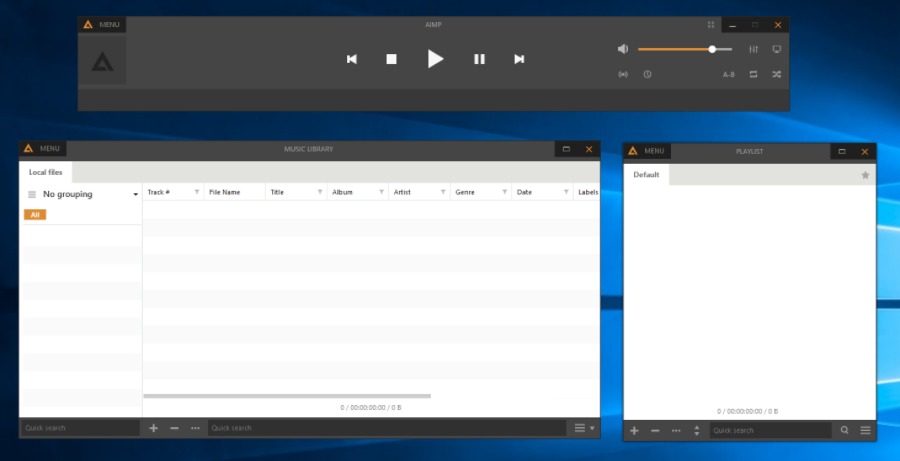Screen dimensions: 900x461
Task: Toggle the A-B repeat section
Action: (x=729, y=74)
